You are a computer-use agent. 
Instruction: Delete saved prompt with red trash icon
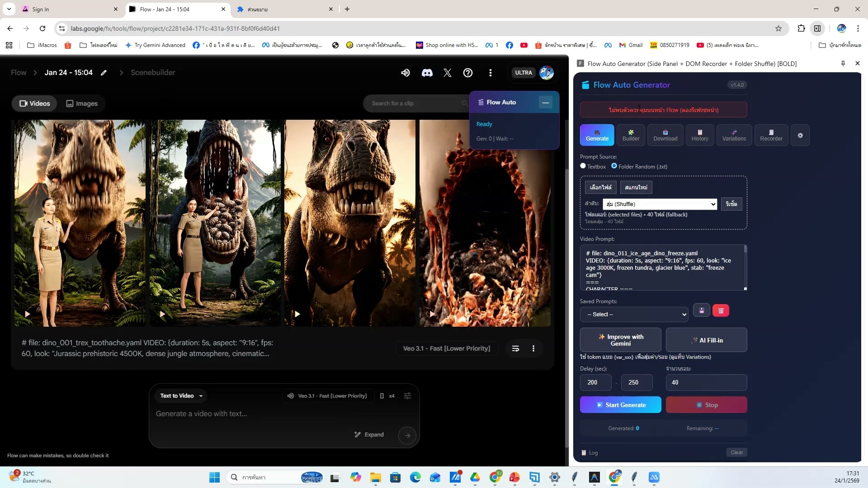[x=721, y=310]
